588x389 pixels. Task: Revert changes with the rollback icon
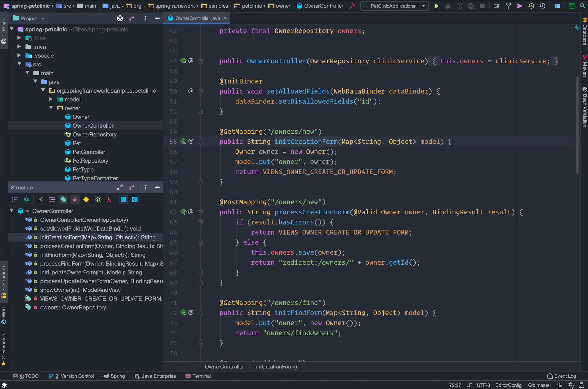[x=542, y=6]
